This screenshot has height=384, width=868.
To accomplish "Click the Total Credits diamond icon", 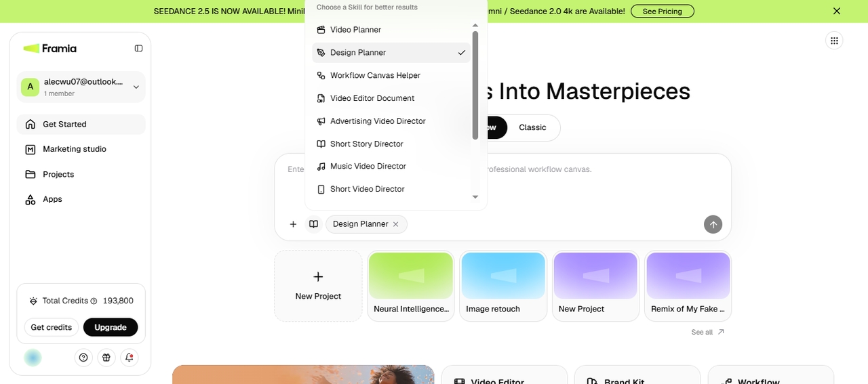I will (33, 301).
